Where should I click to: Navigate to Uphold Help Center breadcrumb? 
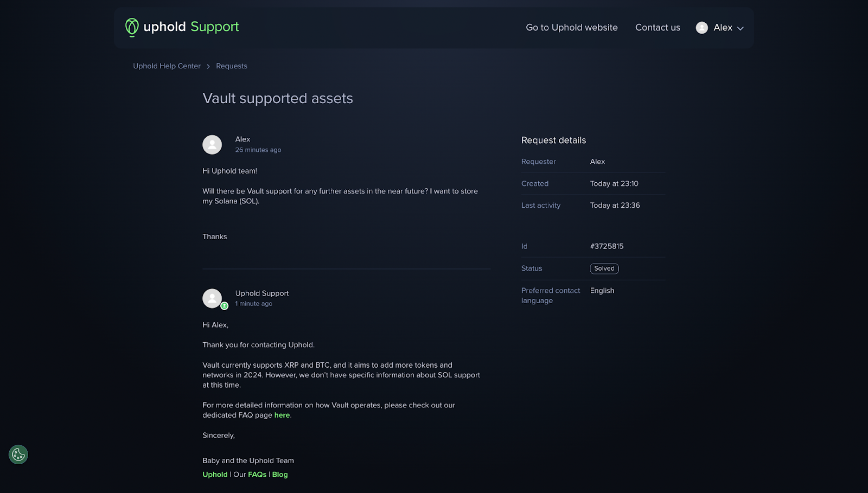pos(167,66)
